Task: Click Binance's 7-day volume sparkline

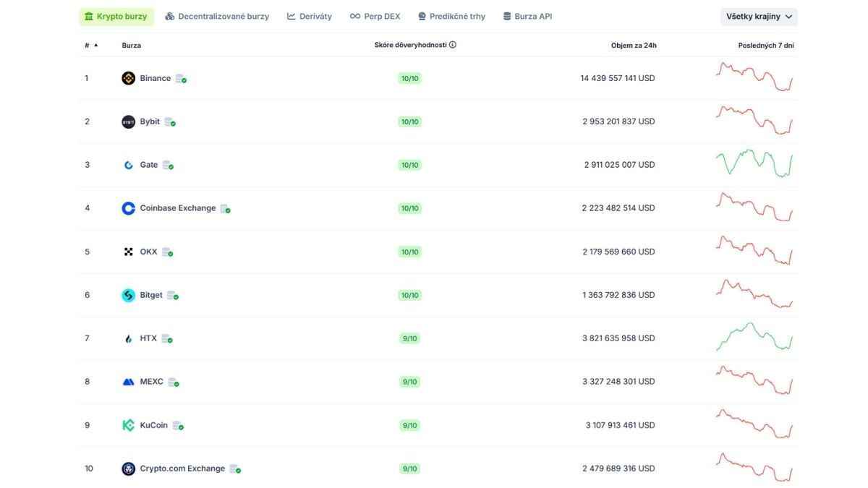Action: coord(754,77)
